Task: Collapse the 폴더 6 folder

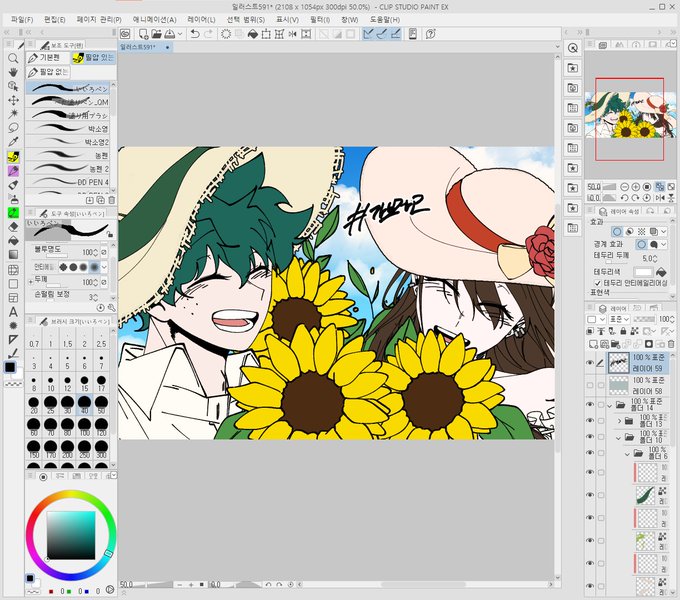Action: pyautogui.click(x=627, y=455)
